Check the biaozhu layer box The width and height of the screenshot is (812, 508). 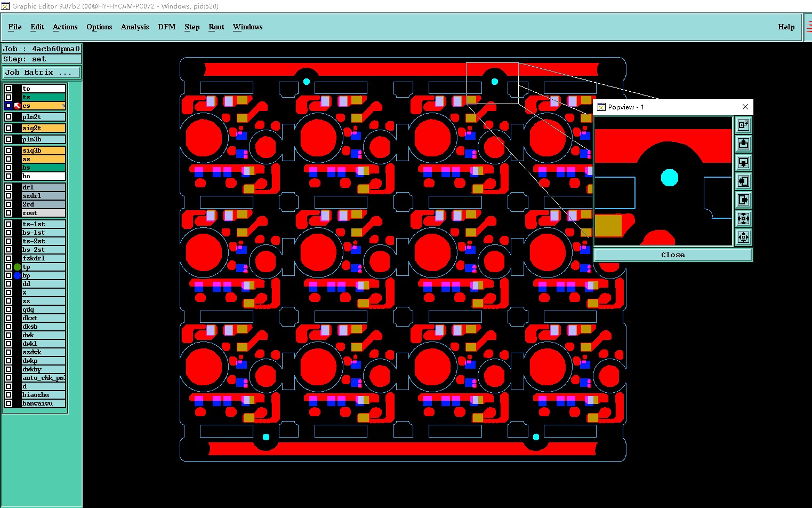tap(9, 395)
